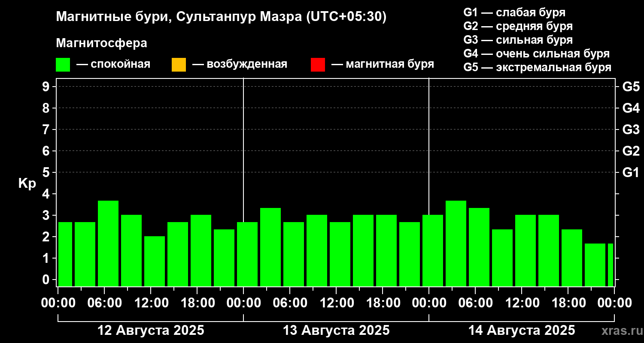Click the 12 Августа bar starting at 06:00
Viewport: 644px width, 343px height.
click(108, 244)
